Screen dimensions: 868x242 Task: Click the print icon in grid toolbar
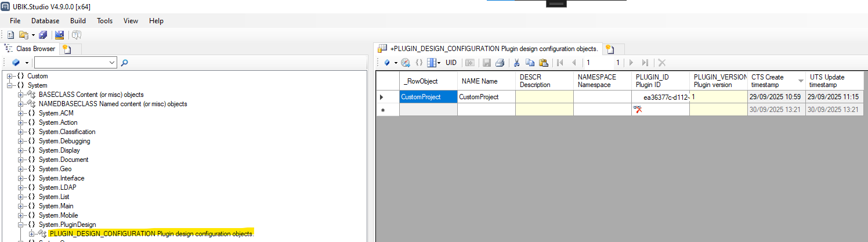point(500,63)
